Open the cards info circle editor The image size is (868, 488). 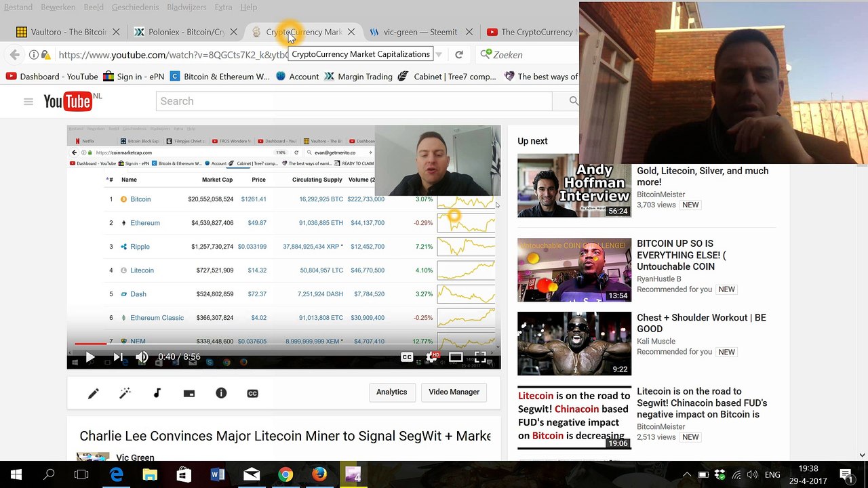click(221, 393)
